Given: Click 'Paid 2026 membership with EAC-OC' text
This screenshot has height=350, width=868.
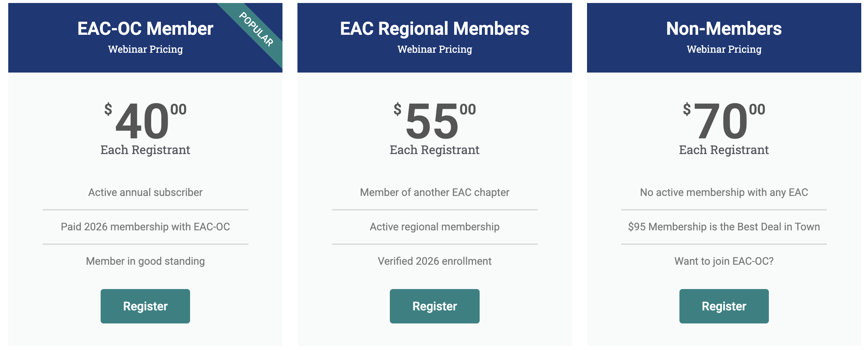Looking at the screenshot, I should pos(145,227).
